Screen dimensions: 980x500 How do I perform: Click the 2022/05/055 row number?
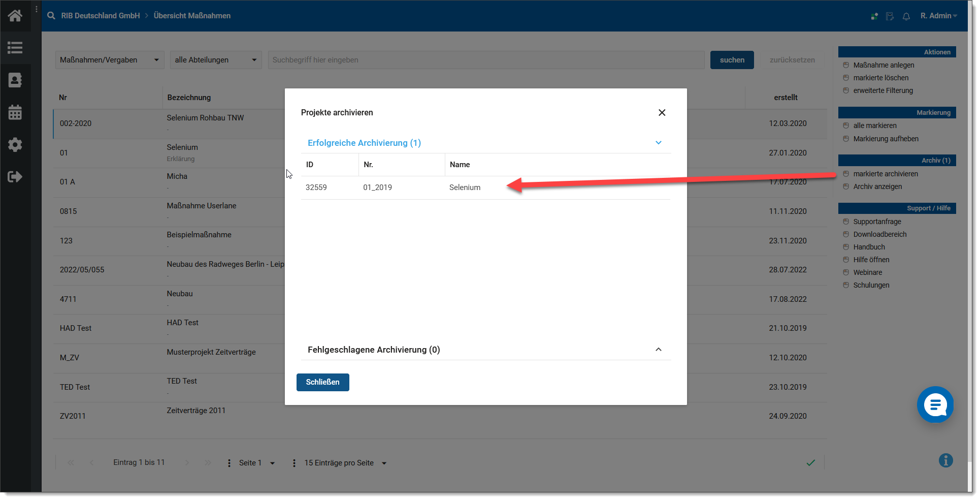(82, 270)
